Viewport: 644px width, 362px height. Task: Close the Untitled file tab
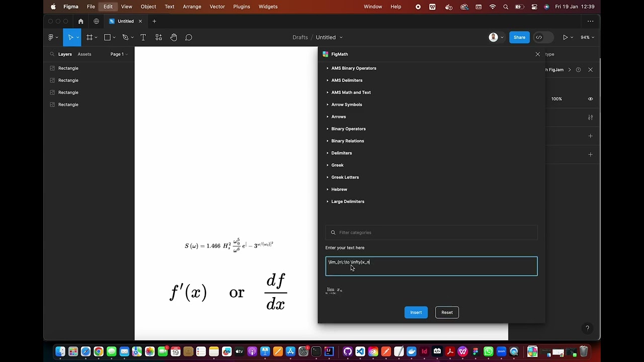tap(140, 21)
